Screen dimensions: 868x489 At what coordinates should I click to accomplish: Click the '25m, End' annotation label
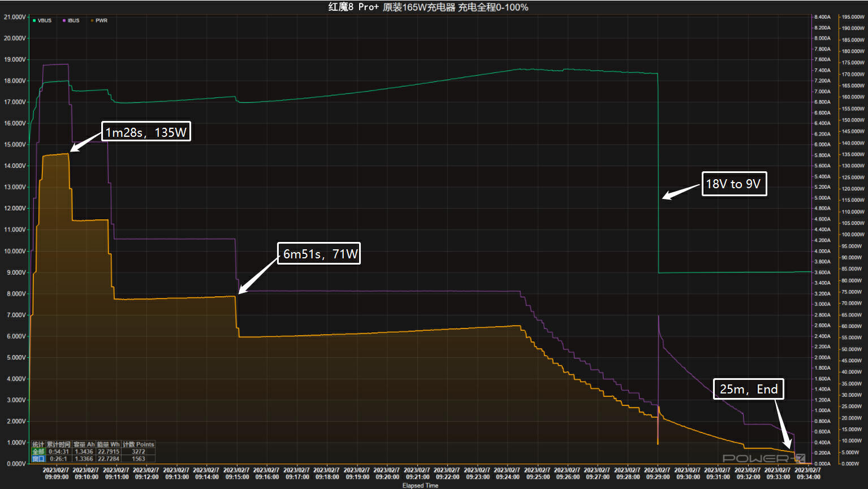(748, 389)
